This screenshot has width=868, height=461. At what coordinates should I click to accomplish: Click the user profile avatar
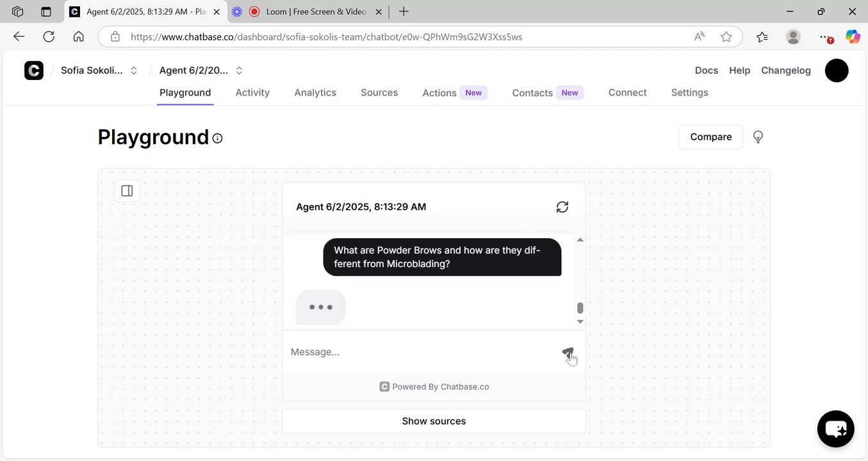click(x=836, y=70)
